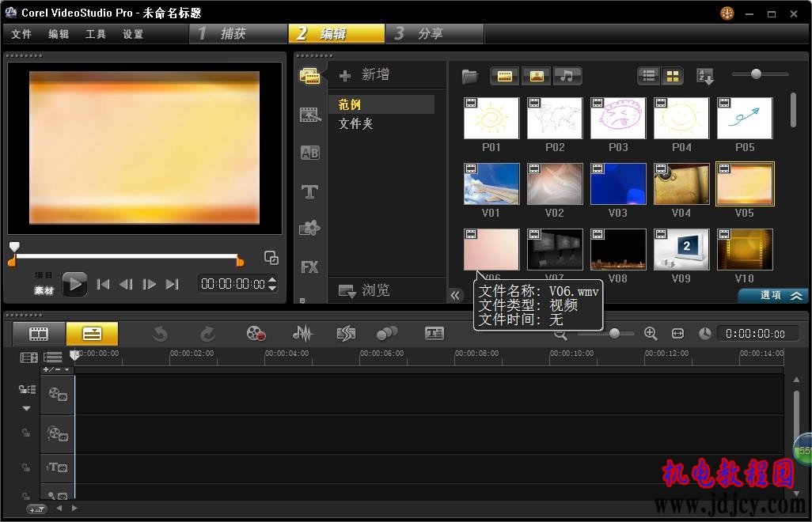
Task: Click the project duration clock icon
Action: pos(705,334)
